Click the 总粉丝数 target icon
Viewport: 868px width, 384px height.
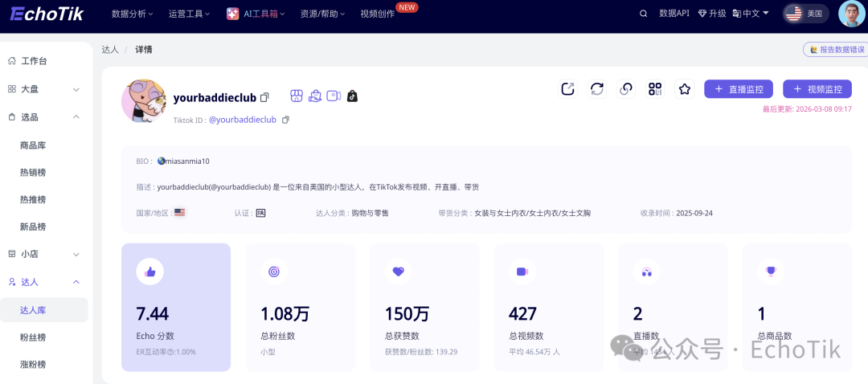click(x=274, y=271)
